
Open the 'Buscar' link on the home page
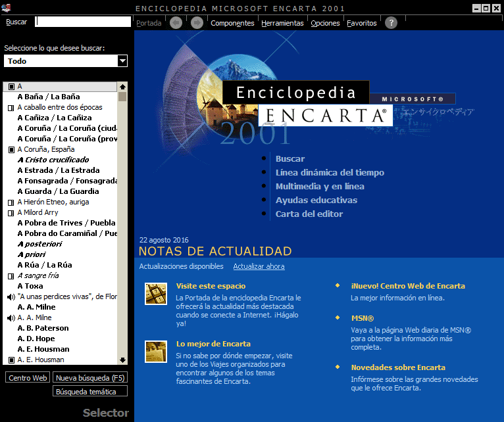click(290, 158)
